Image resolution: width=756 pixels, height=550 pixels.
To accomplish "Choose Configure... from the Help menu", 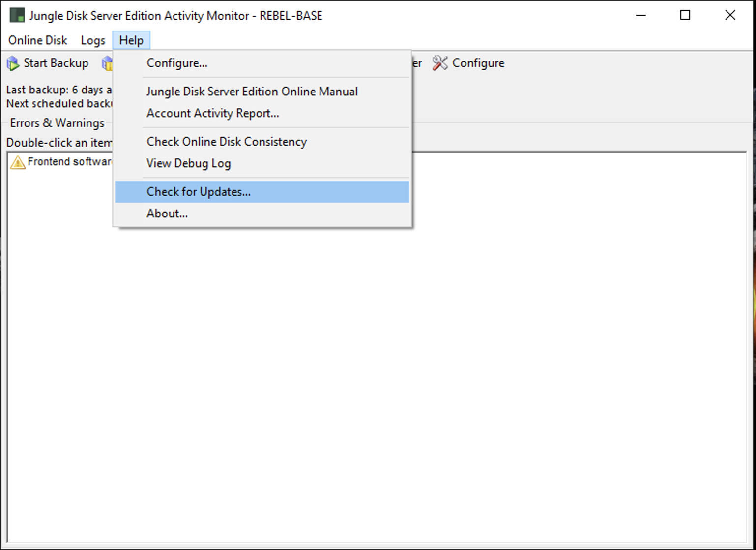I will (x=262, y=63).
